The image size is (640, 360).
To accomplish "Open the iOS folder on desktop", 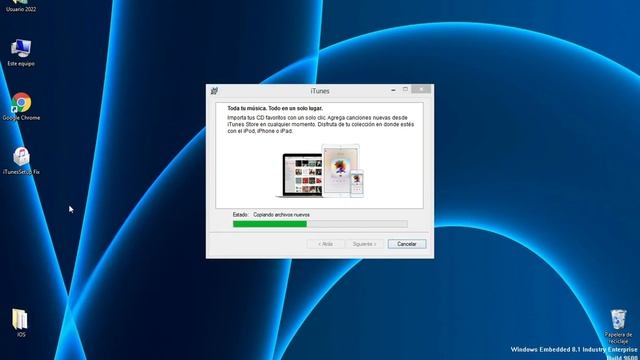I will point(20,323).
